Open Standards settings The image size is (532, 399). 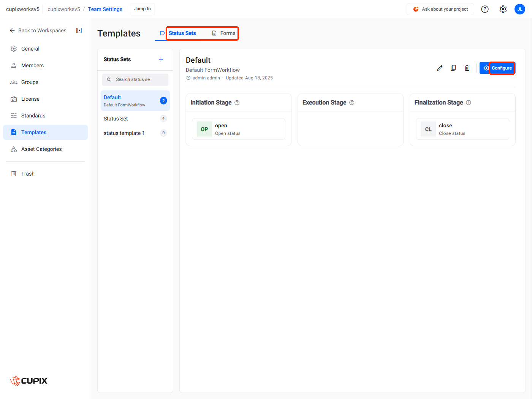[x=45, y=116]
